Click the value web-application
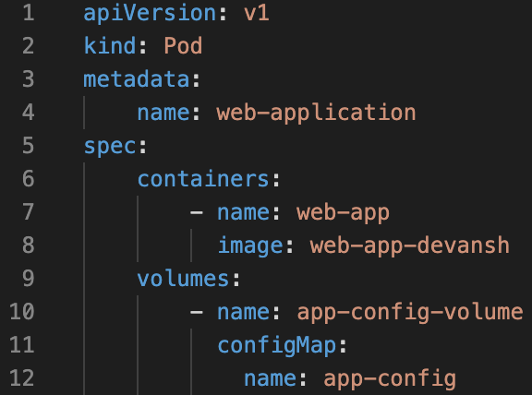 (316, 114)
